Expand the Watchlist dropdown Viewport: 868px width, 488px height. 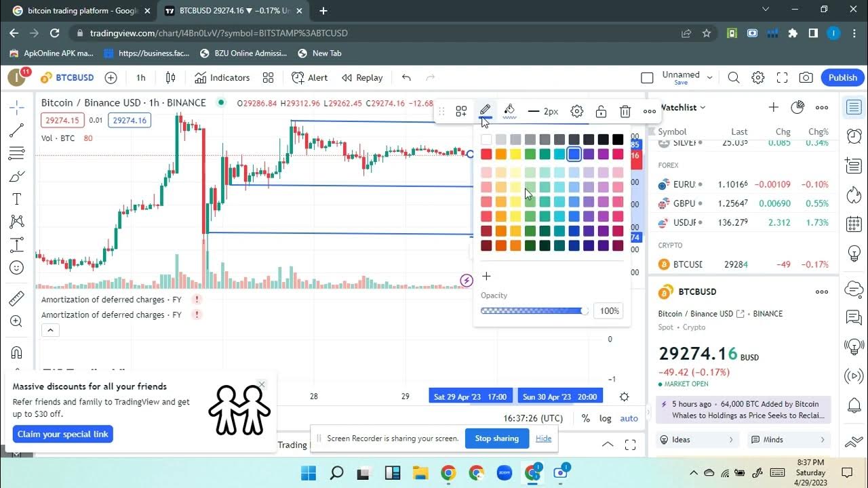click(x=682, y=107)
